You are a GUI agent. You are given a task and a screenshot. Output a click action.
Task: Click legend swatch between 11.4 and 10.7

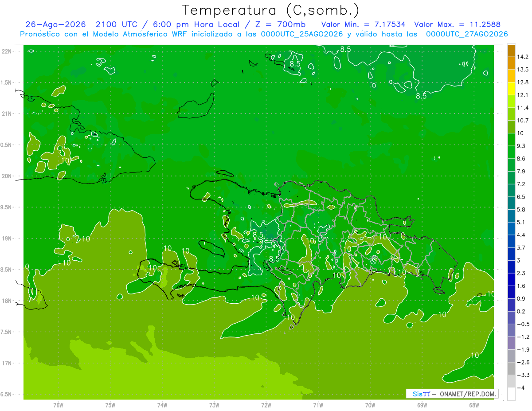[511, 114]
